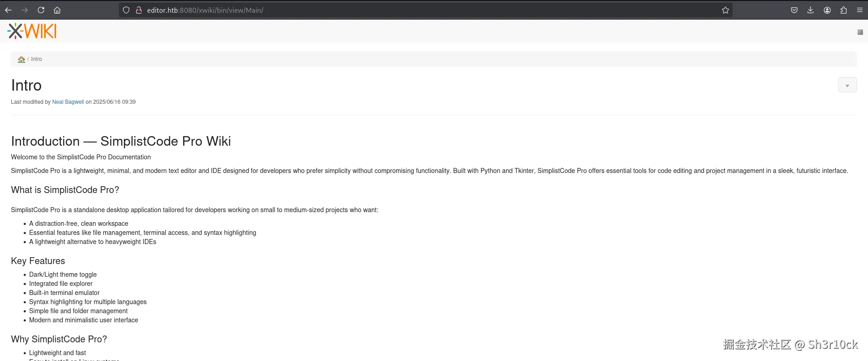This screenshot has width=868, height=361.
Task: Click 'Welcome to the SimplistCode Pro Documentation' text
Action: (x=81, y=157)
